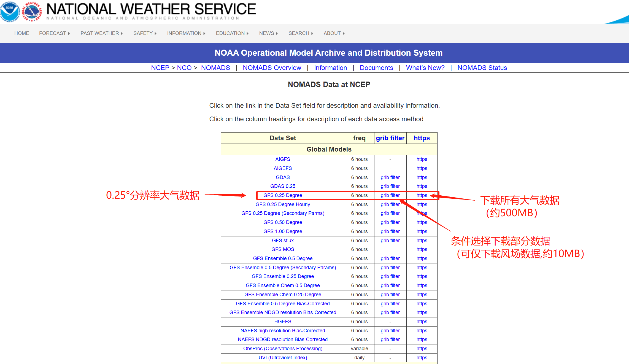Open the GDAS 0.25 data set link
Screen dimensions: 629x364
tap(283, 186)
